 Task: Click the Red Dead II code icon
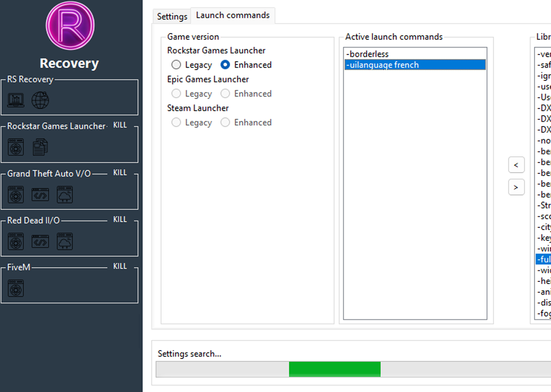click(40, 241)
